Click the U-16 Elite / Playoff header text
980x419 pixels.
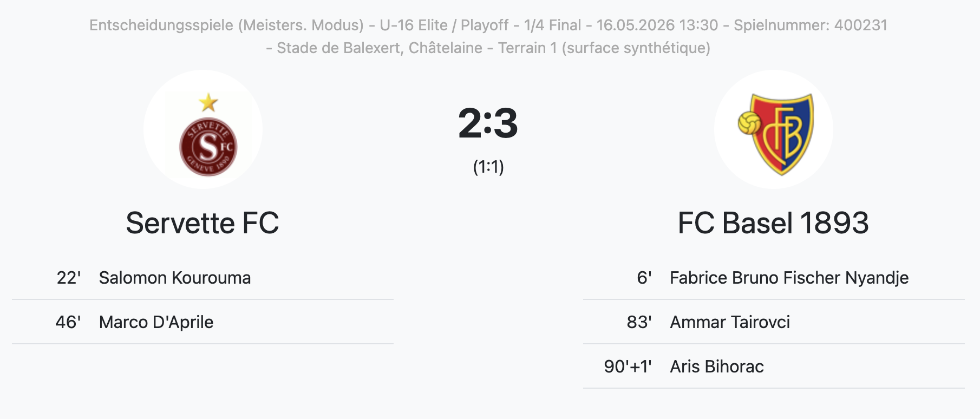click(444, 25)
